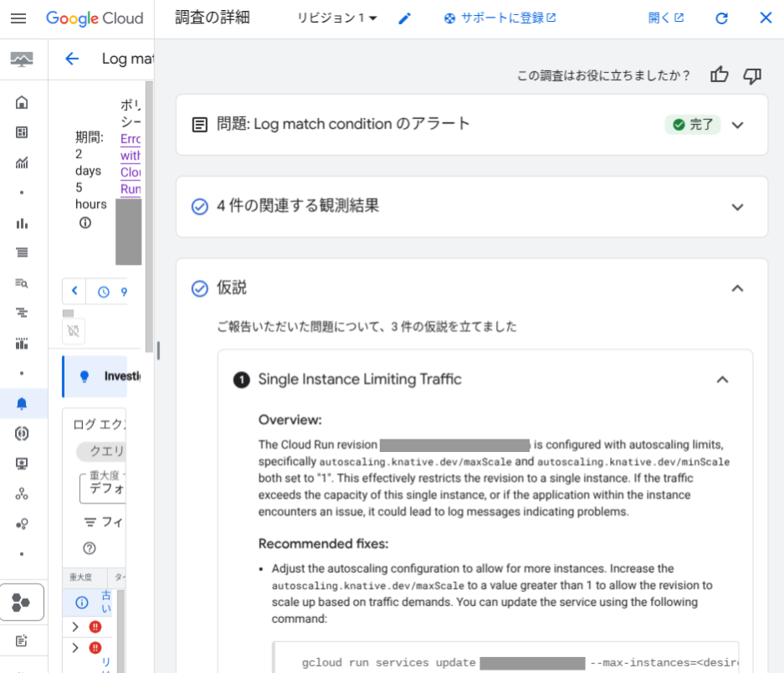
Task: Click the panel resize divider handle
Action: click(158, 351)
